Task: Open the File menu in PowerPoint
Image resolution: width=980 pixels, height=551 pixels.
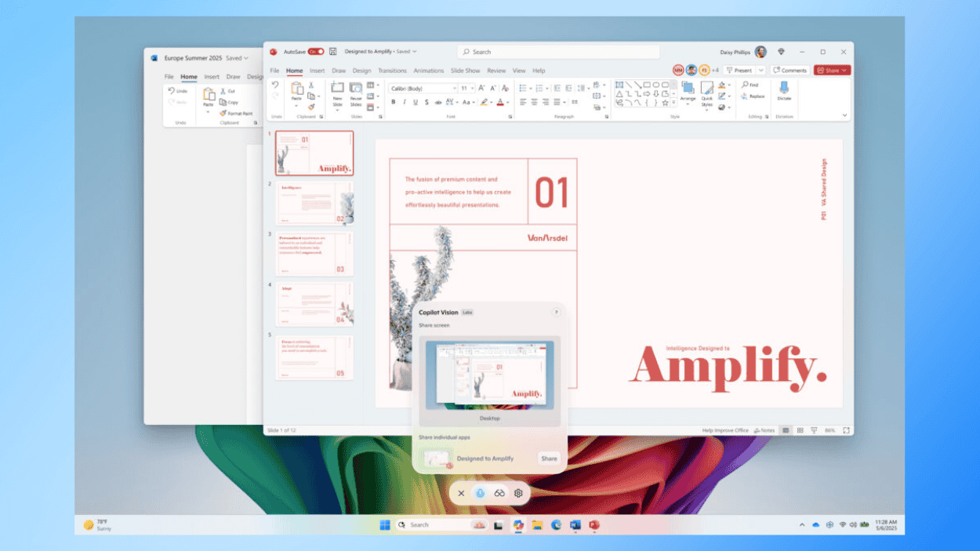Action: click(x=274, y=71)
